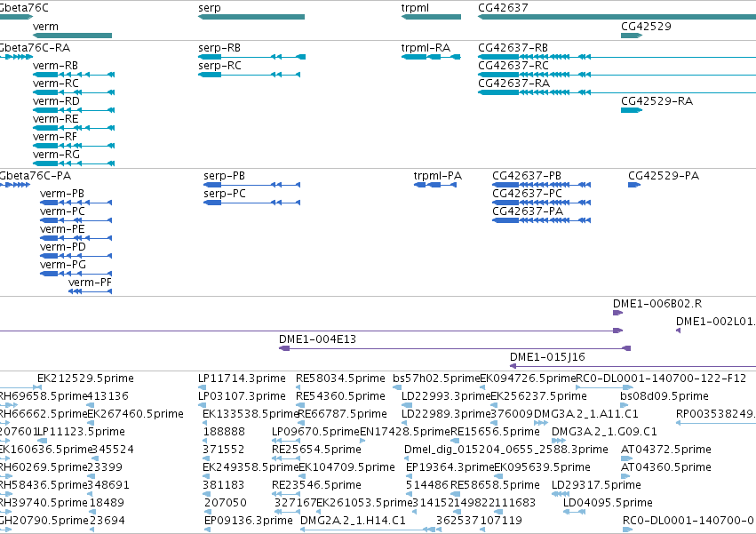Click the Gbeta76C-RA transcript label
This screenshot has height=534, width=756.
pos(35,48)
